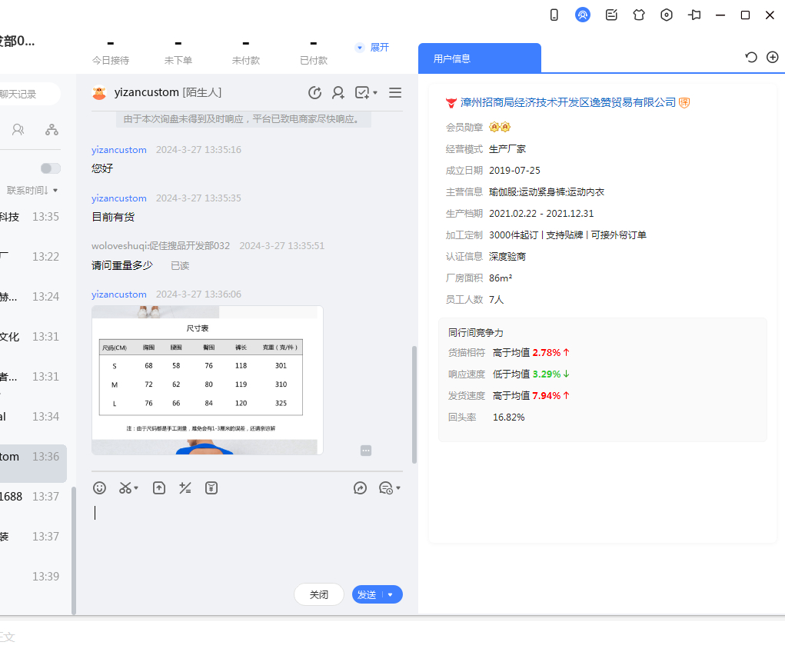Open the hamburger menu in chat header
This screenshot has width=785, height=672.
click(x=395, y=92)
